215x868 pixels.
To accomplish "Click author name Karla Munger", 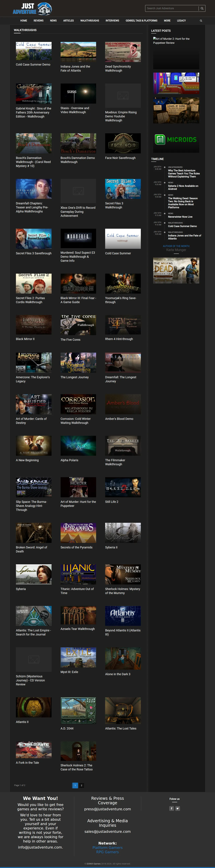I will [176, 250].
